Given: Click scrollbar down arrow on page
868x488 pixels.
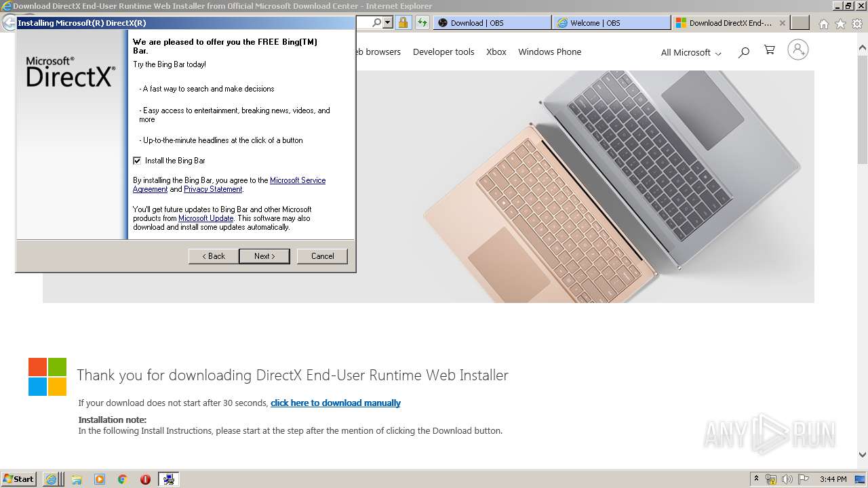Looking at the screenshot, I should (863, 455).
